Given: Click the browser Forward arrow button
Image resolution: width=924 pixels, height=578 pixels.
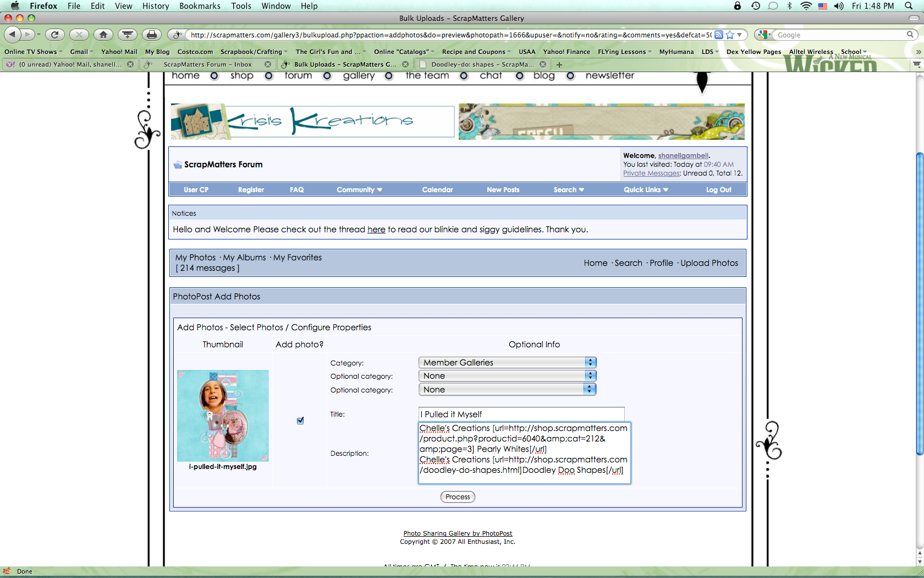Looking at the screenshot, I should click(x=28, y=35).
